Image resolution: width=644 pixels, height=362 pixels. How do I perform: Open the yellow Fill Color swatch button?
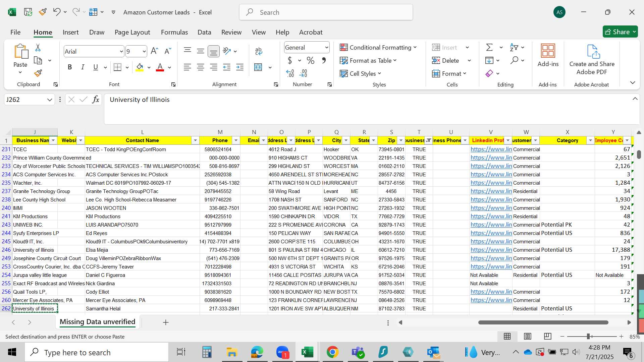[x=140, y=67]
